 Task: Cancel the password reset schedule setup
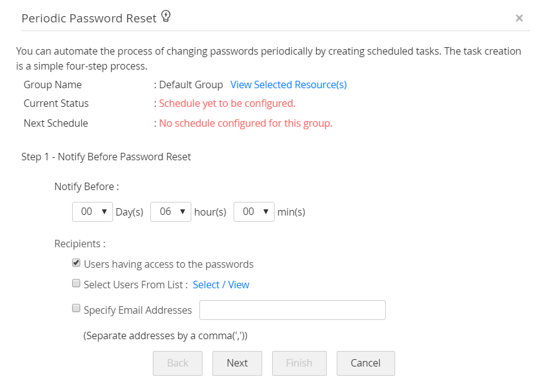point(365,363)
